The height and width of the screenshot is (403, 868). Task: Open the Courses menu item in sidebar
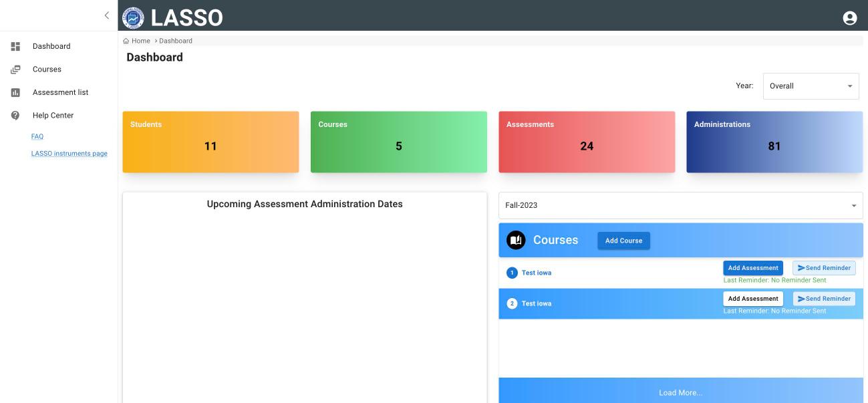tap(47, 70)
